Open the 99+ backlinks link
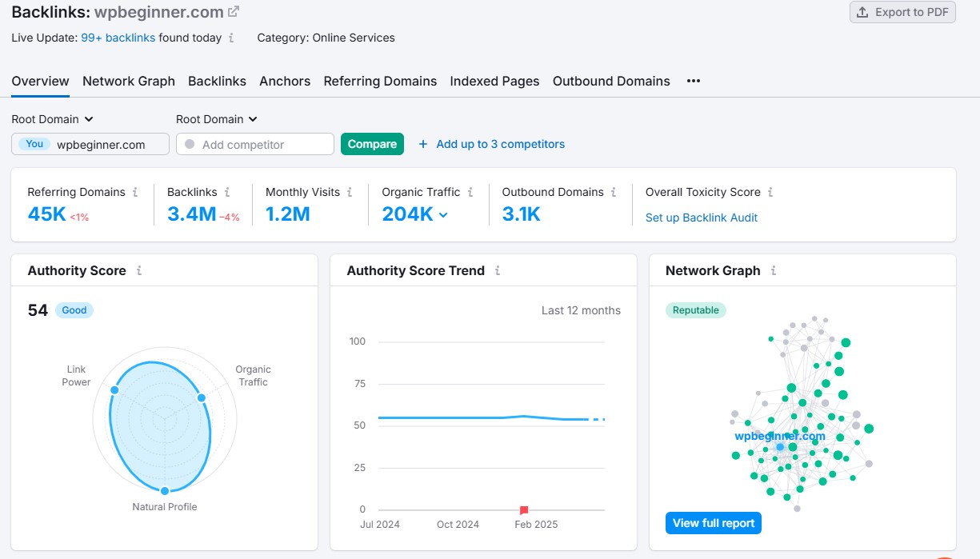The height and width of the screenshot is (559, 980). (x=118, y=38)
